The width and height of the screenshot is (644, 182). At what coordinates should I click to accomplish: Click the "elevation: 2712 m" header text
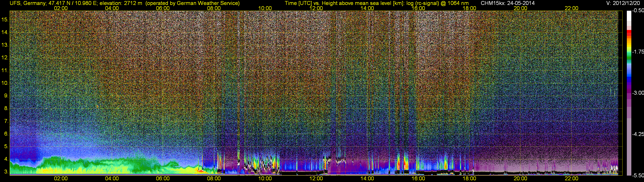(121, 3)
